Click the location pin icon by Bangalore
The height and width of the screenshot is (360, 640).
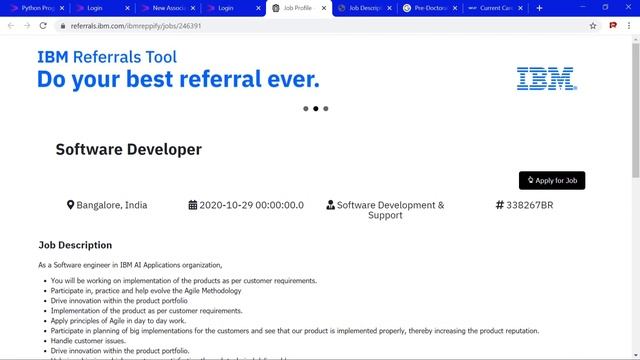point(70,205)
